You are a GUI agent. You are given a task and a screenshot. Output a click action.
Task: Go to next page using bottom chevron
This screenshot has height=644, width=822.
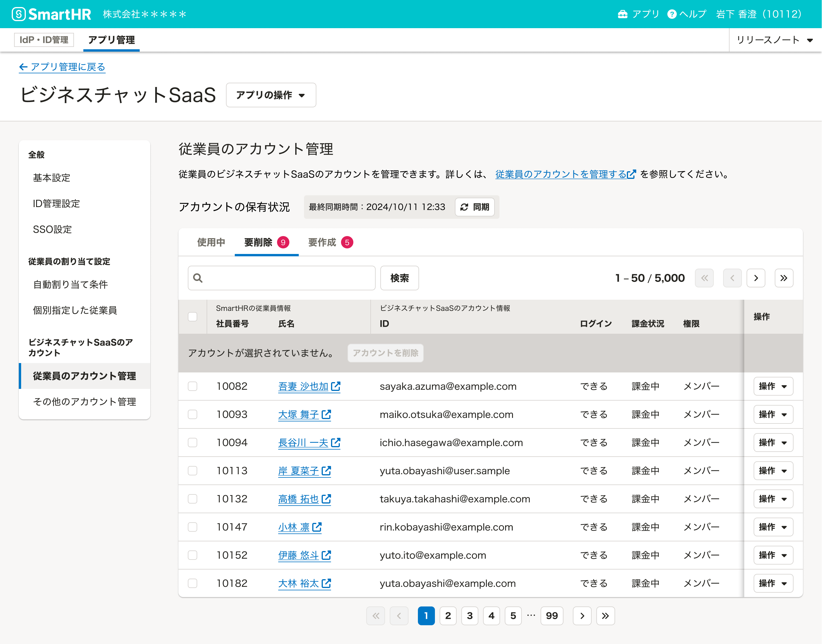tap(582, 616)
